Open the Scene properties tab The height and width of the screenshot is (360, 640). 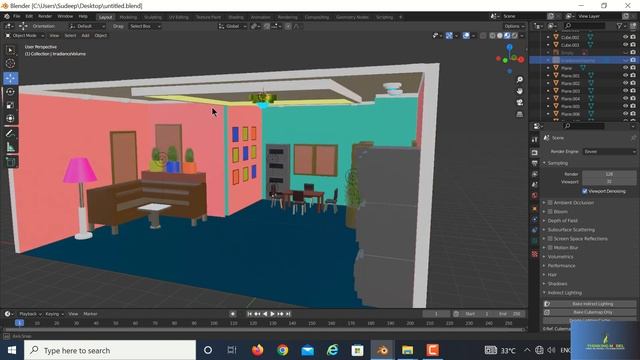535,184
